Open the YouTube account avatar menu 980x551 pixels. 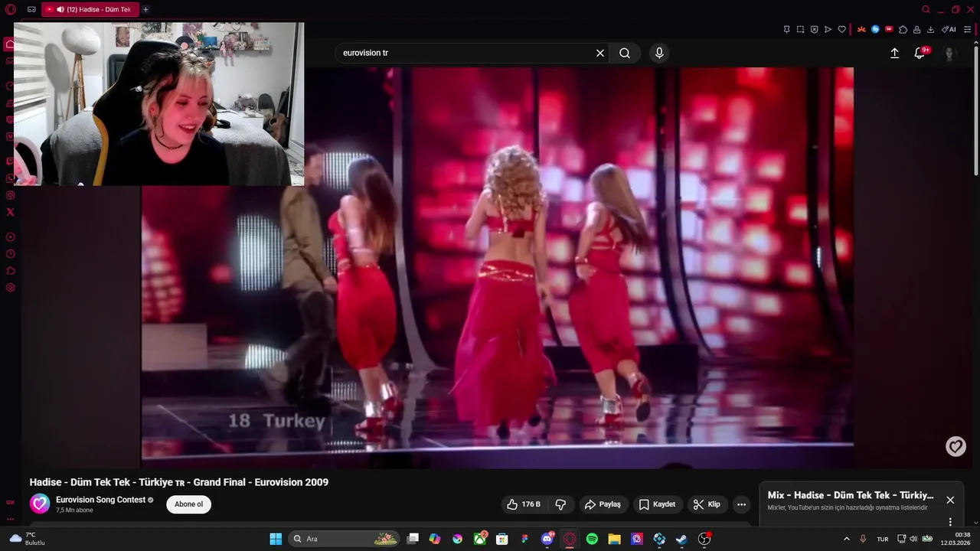pos(949,53)
